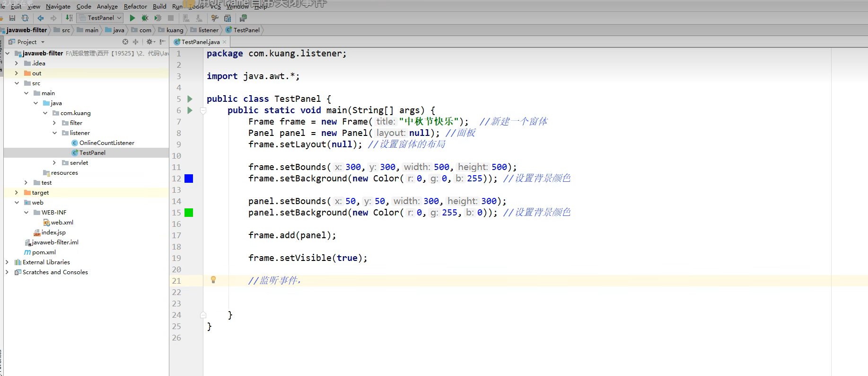Click into the //监听事件 comment line
The width and height of the screenshot is (868, 376).
tap(274, 280)
